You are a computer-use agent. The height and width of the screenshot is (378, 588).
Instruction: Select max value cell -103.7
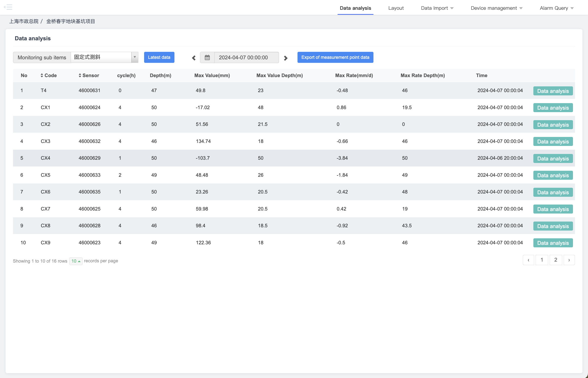[203, 158]
